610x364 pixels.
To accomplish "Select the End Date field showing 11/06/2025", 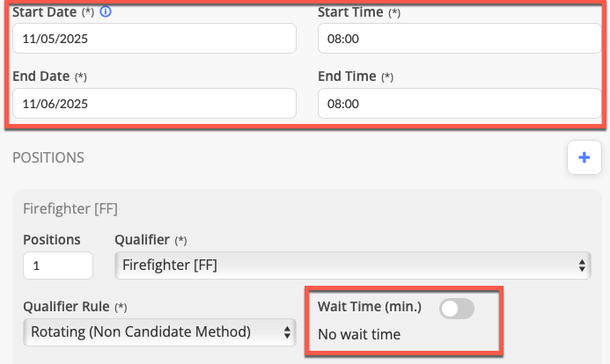I will coord(154,103).
